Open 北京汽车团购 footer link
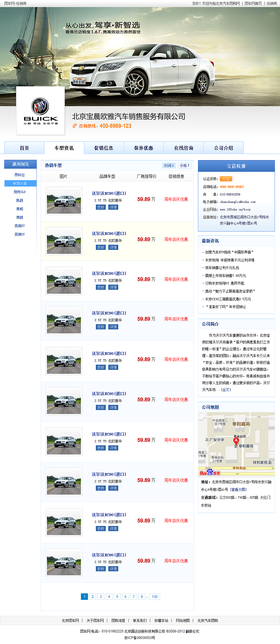 point(208,621)
